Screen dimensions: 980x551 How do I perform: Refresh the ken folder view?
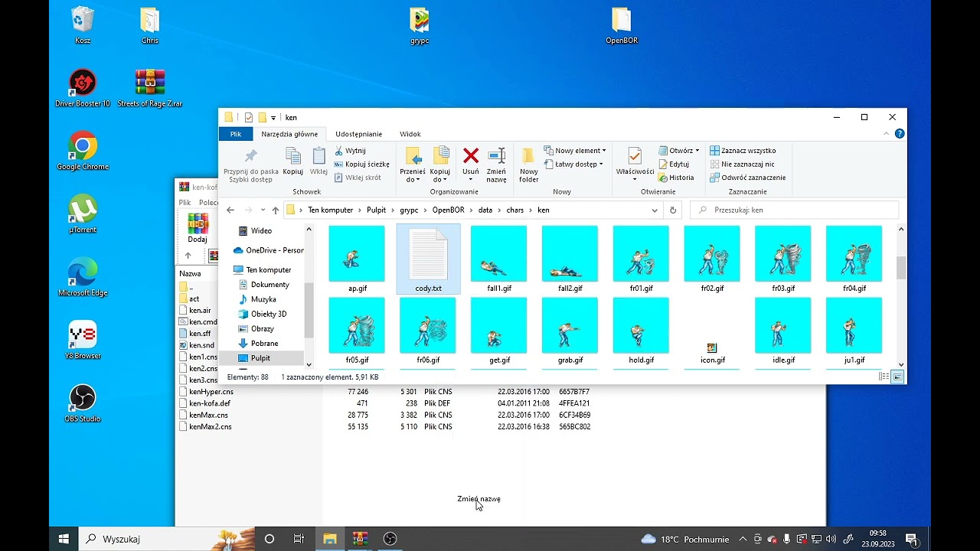coord(673,210)
